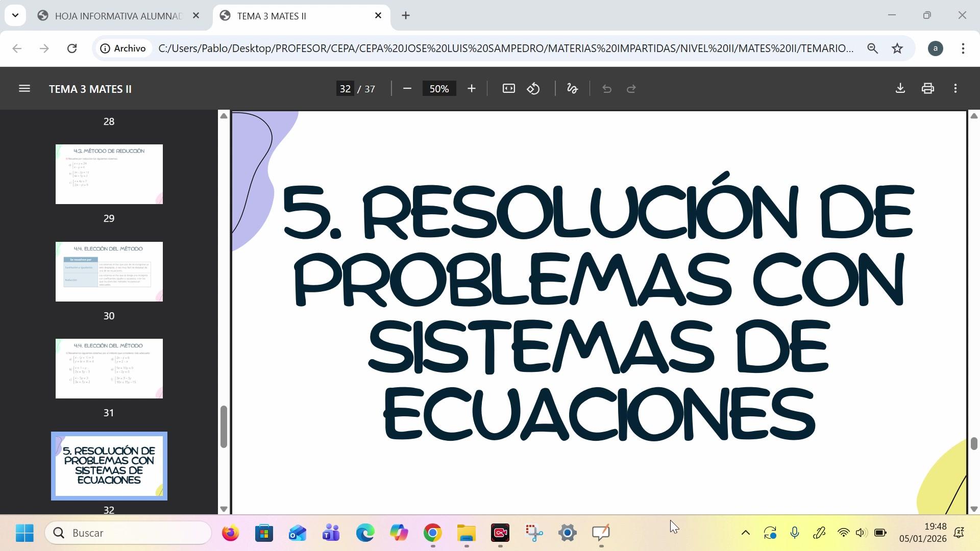Zoom in with the plus button
980x551 pixels.
pyautogui.click(x=471, y=89)
